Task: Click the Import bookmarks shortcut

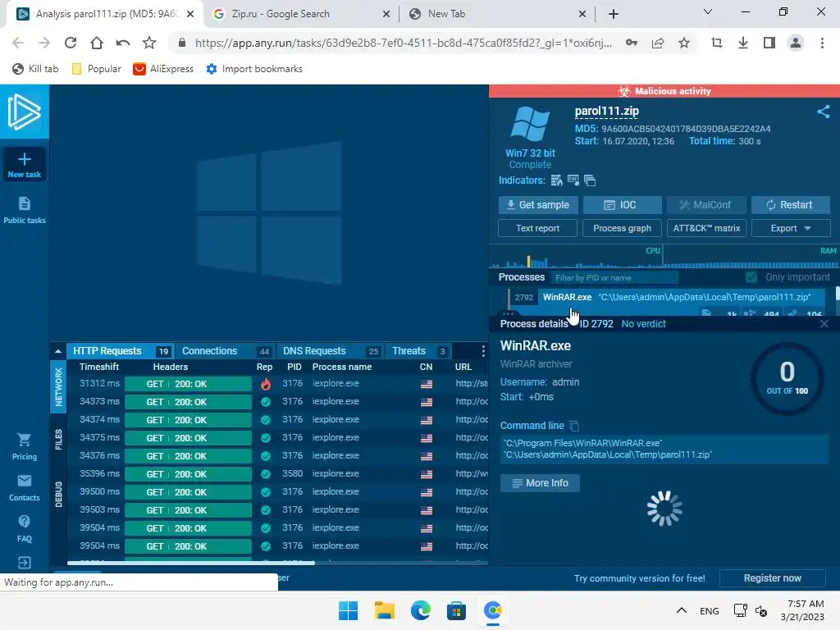Action: point(254,69)
